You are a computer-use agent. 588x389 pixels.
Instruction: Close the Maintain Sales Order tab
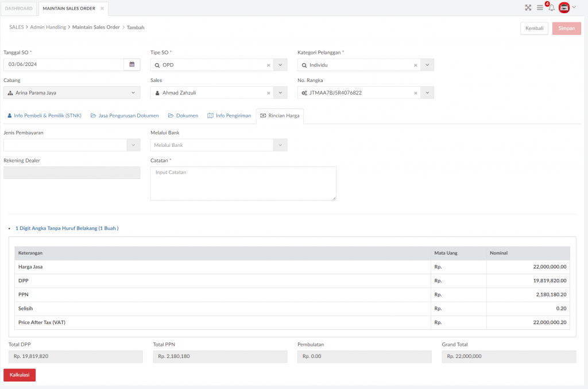pyautogui.click(x=102, y=8)
